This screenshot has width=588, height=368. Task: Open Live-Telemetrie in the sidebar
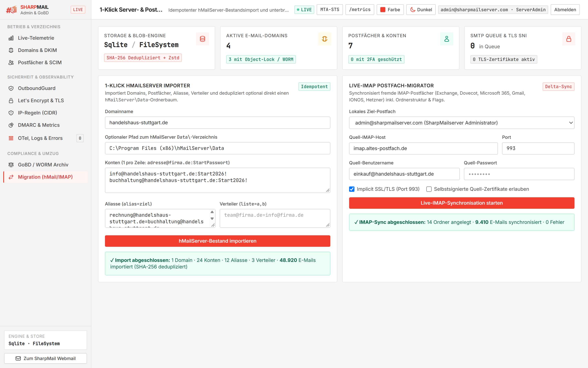(x=46, y=38)
